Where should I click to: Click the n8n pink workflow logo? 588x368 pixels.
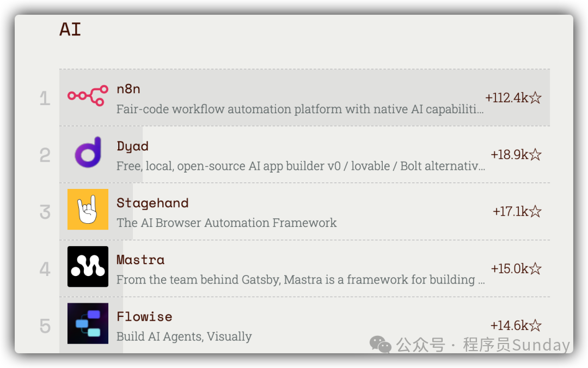pos(88,96)
